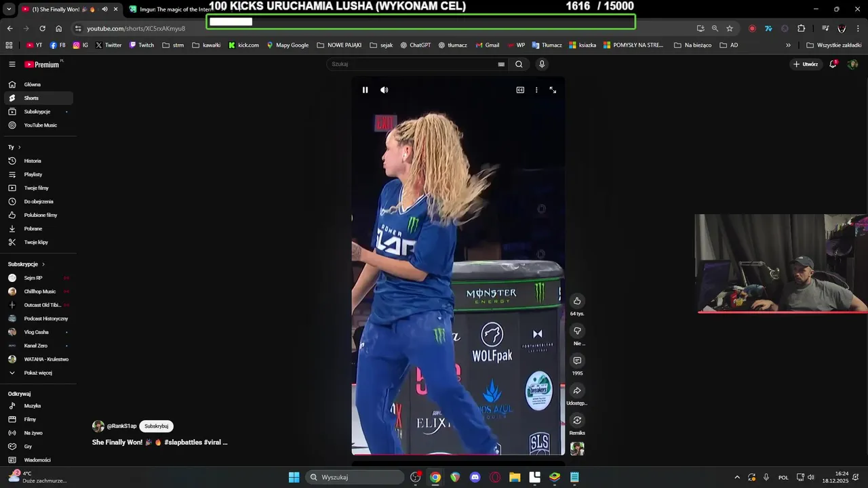Open the Utwórz create button
Viewport: 868px width, 488px height.
[x=806, y=64]
